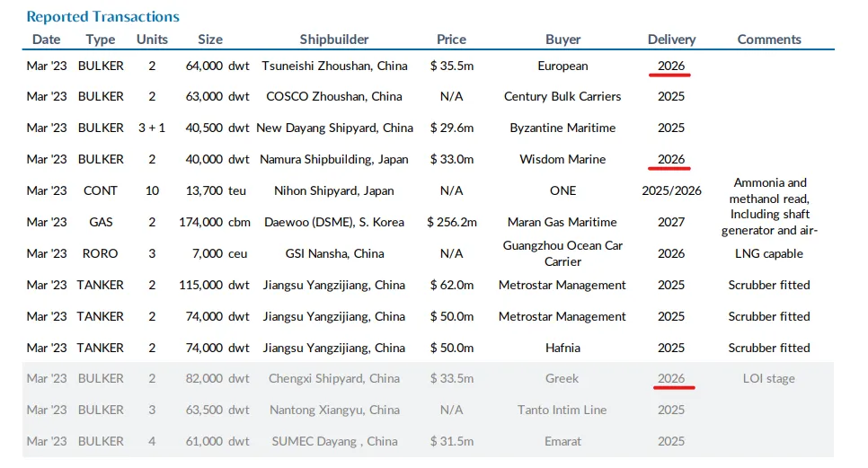Select the Shipbuilder column header
Screen dimensions: 868x468
coord(334,40)
